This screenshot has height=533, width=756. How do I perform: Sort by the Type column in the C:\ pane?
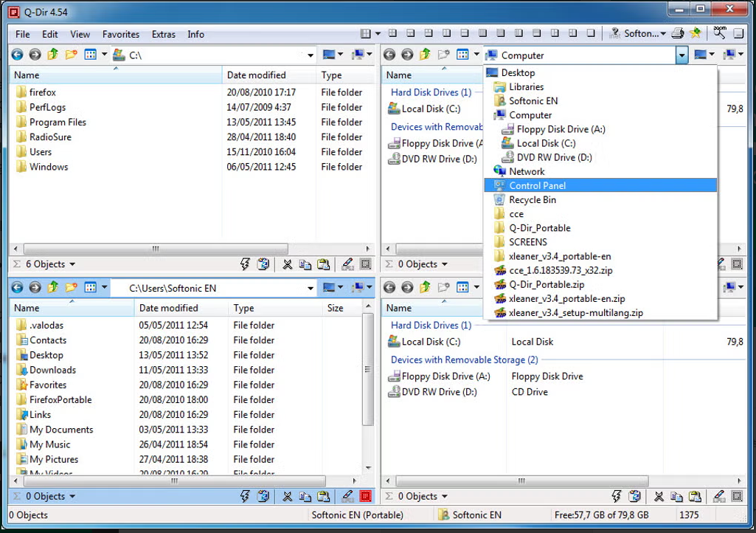click(x=345, y=75)
